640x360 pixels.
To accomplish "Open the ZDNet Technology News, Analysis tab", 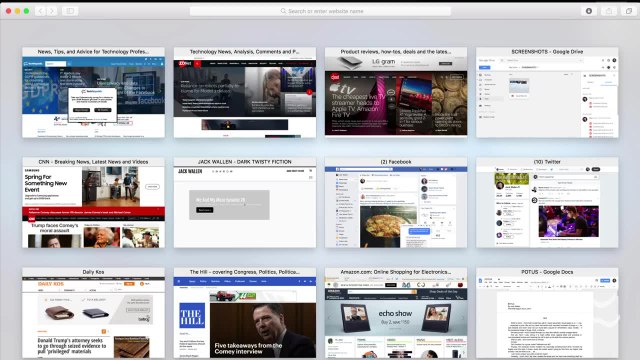I will (x=245, y=93).
